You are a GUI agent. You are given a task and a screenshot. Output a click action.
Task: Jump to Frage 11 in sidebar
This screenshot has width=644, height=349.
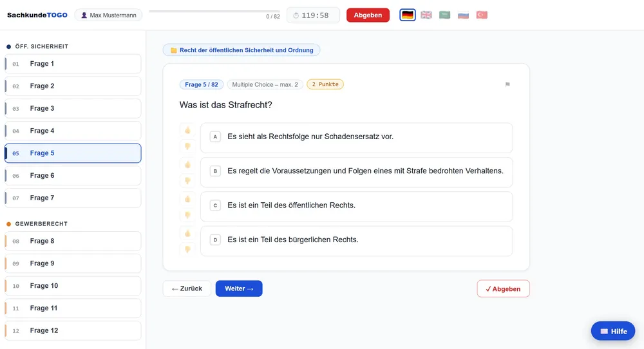73,308
